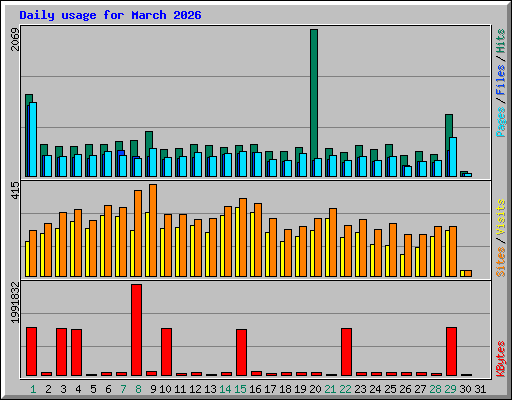The height and width of the screenshot is (400, 512).
Task: Click the red KBytes bar for day 4
Action: point(76,352)
